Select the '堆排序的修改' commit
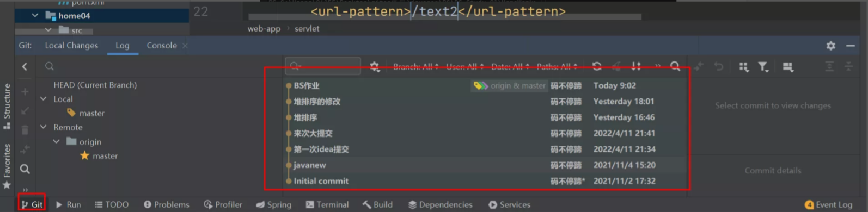Viewport: 868px width, 212px height. 486,101
